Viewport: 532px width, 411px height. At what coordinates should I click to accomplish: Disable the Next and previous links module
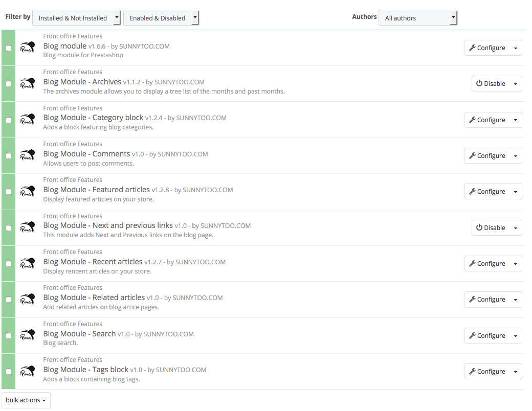coord(491,228)
